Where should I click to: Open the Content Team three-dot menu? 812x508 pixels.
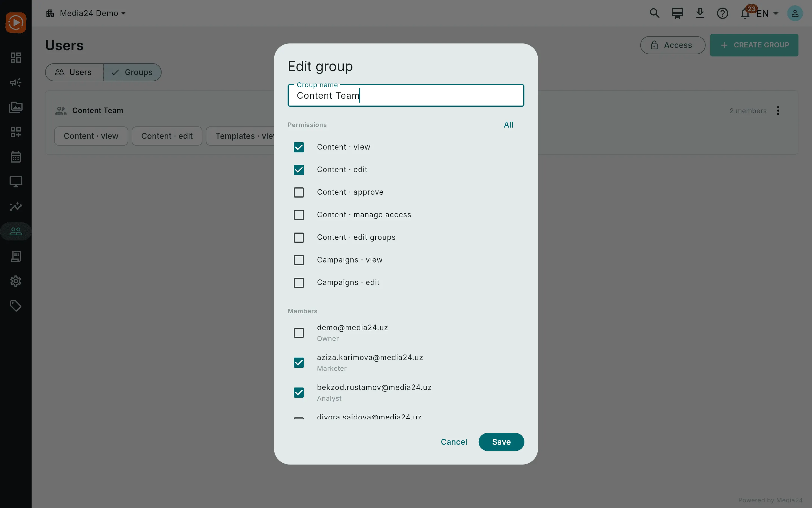[778, 111]
